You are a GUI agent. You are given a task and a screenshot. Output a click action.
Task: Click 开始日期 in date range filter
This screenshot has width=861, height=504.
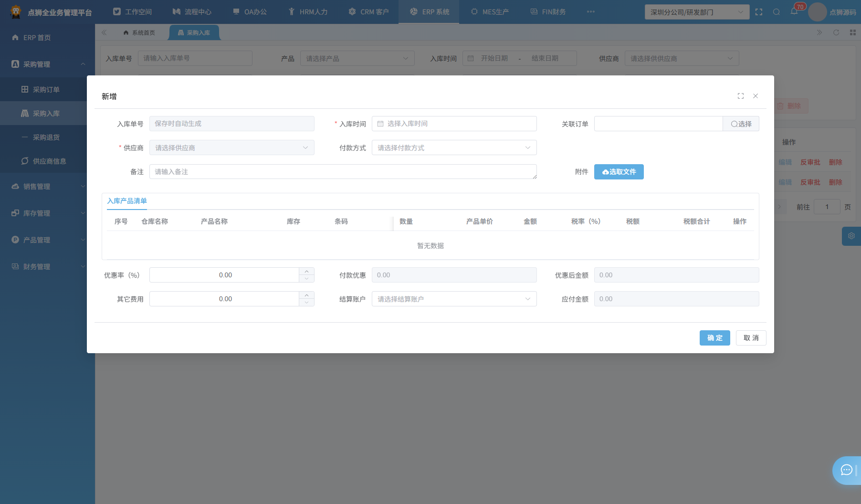[494, 58]
